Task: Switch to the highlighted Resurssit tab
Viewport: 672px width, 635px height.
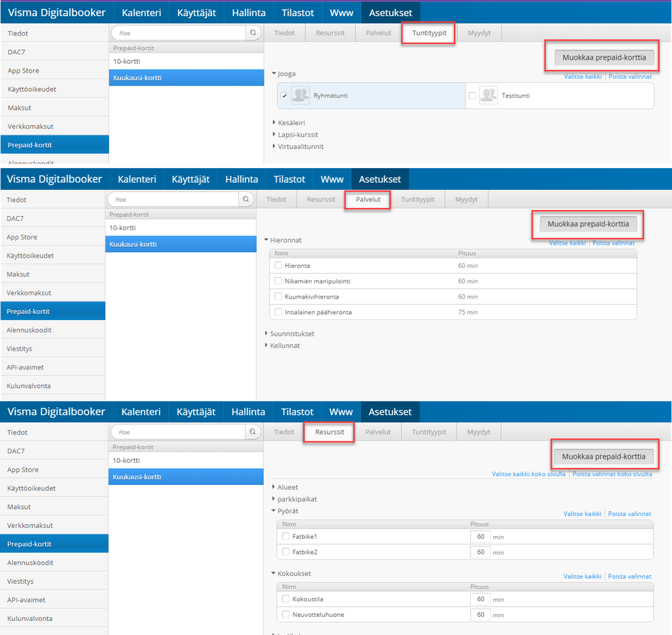Action: (x=330, y=432)
